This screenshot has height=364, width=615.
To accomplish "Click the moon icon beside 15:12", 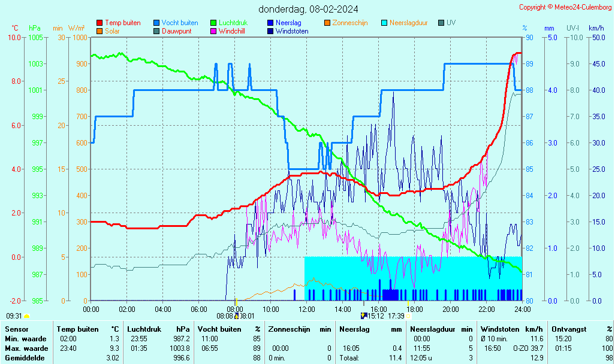I will pyautogui.click(x=363, y=316).
